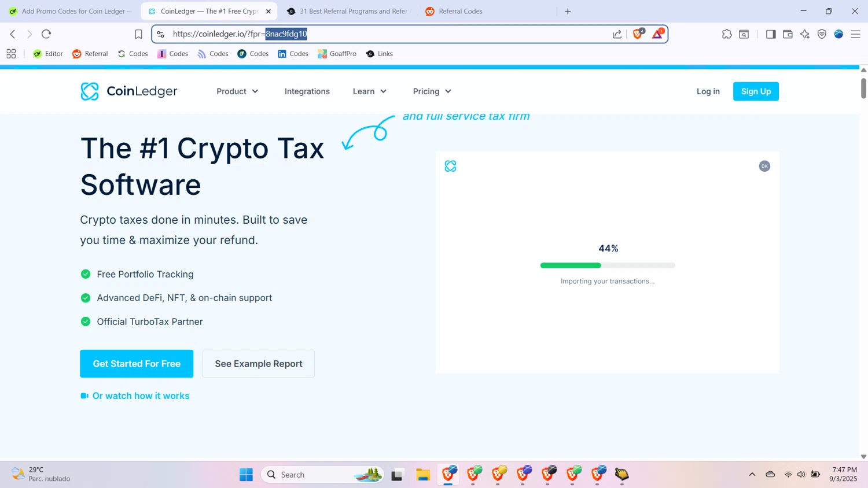The height and width of the screenshot is (488, 868).
Task: Open site settings icon in address bar
Action: (x=161, y=34)
